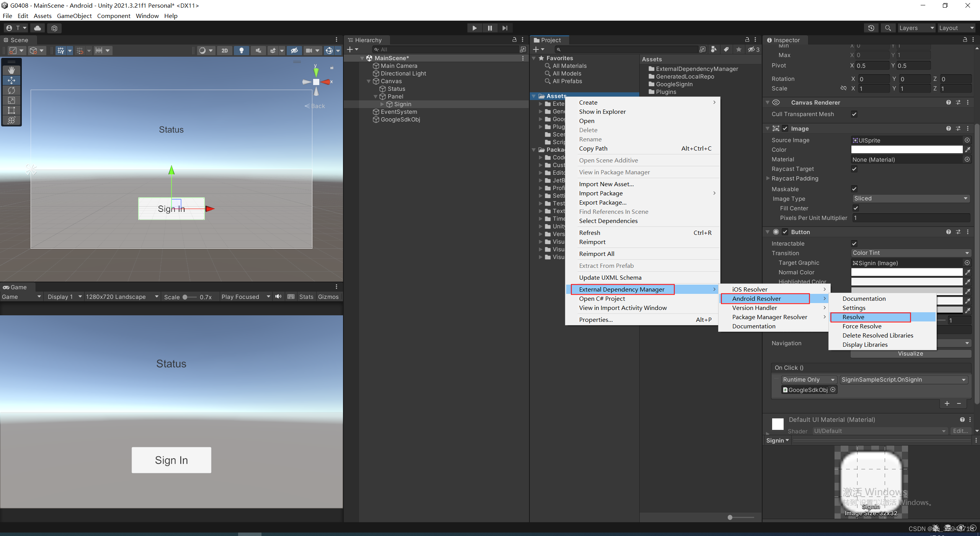Toggle 2D view mode in Scene

(x=224, y=51)
